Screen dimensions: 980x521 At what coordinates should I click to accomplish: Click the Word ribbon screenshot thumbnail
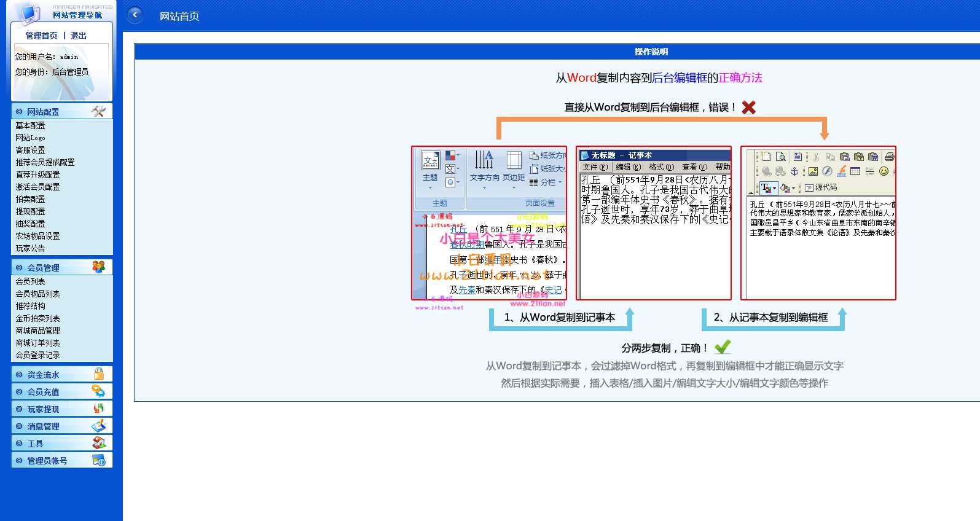tap(489, 223)
